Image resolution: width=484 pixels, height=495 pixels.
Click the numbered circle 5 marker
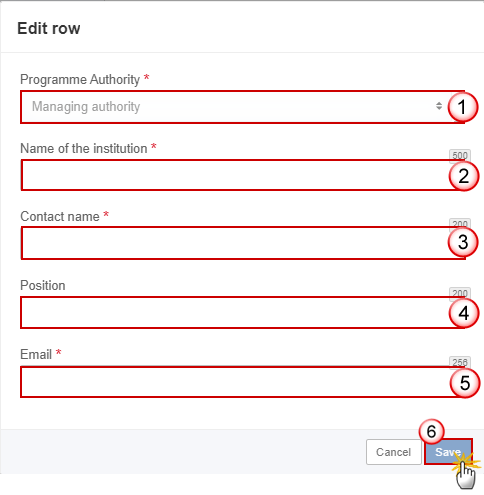click(465, 383)
